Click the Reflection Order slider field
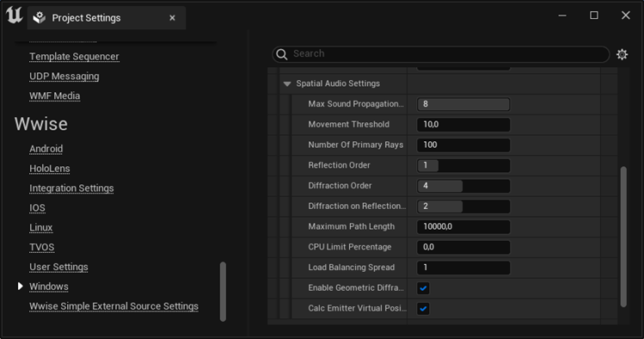The image size is (644, 339). [463, 165]
